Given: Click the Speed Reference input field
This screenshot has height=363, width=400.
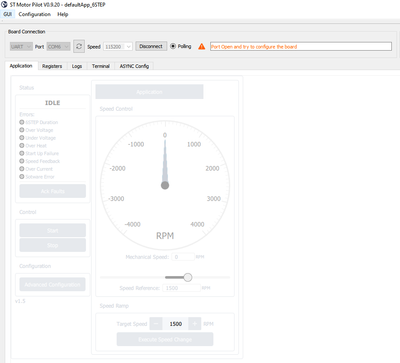Looking at the screenshot, I should pos(181,288).
